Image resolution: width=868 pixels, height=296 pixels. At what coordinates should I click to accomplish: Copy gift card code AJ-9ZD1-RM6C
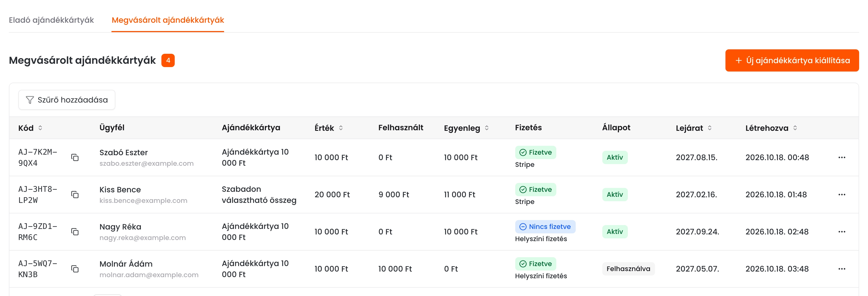coord(75,232)
